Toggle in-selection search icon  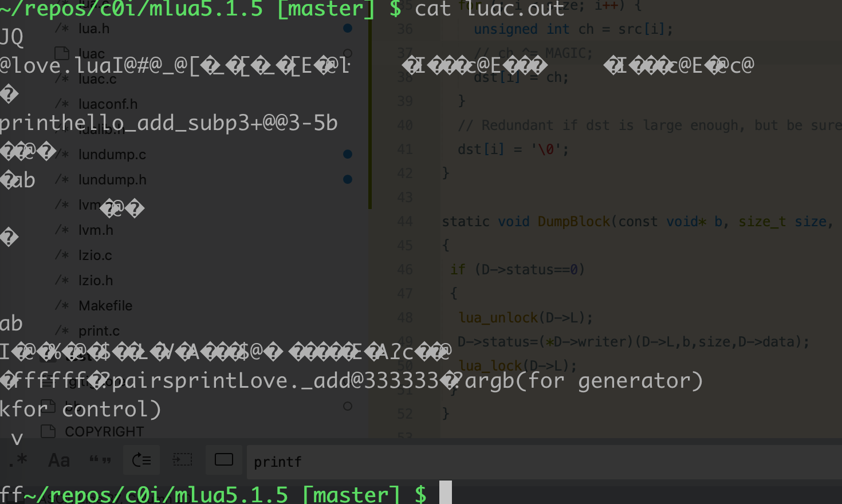[x=183, y=460]
